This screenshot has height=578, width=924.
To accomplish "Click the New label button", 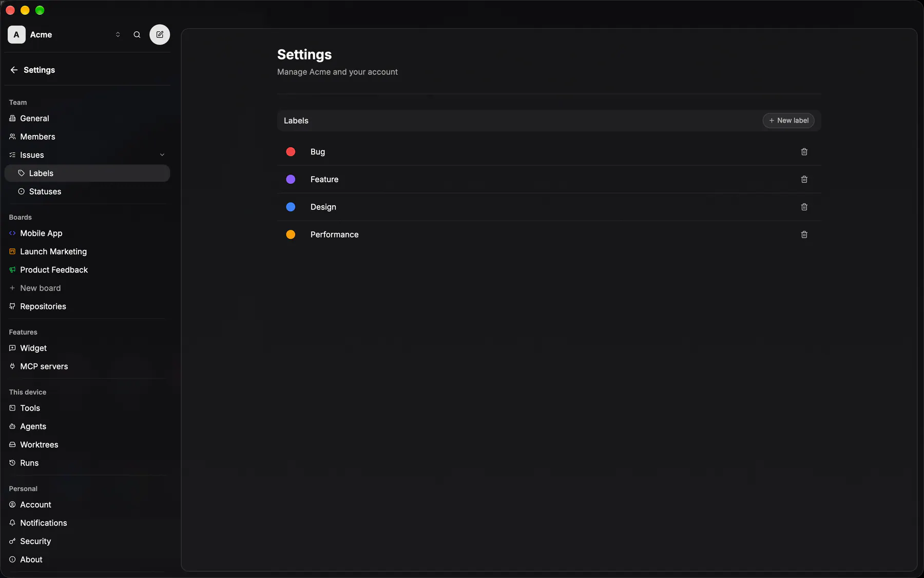I will click(788, 121).
